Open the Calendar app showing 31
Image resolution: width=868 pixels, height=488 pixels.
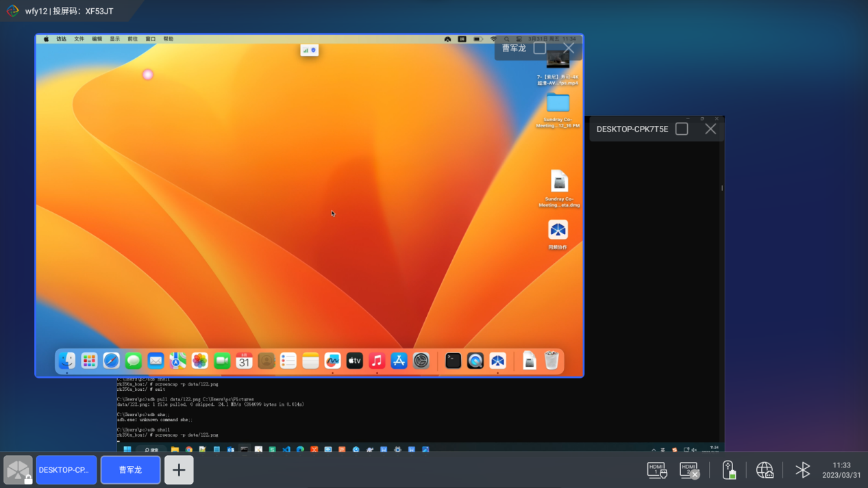tap(245, 361)
